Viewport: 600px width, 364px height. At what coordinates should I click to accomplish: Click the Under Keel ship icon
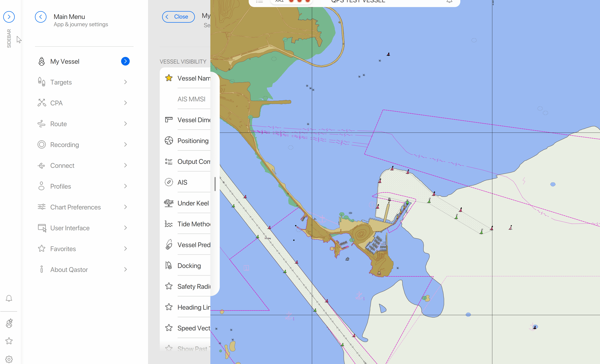pos(169,203)
